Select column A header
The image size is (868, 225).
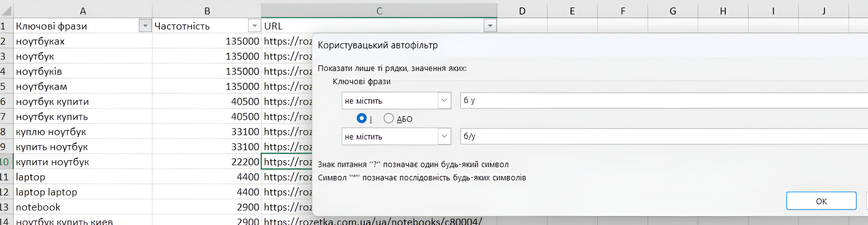click(83, 11)
